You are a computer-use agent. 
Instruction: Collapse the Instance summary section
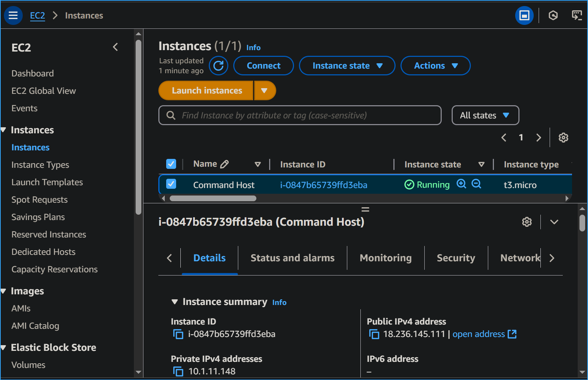(x=174, y=301)
